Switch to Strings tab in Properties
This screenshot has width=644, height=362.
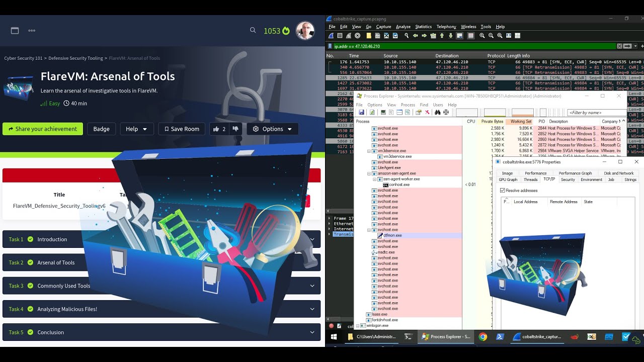630,179
